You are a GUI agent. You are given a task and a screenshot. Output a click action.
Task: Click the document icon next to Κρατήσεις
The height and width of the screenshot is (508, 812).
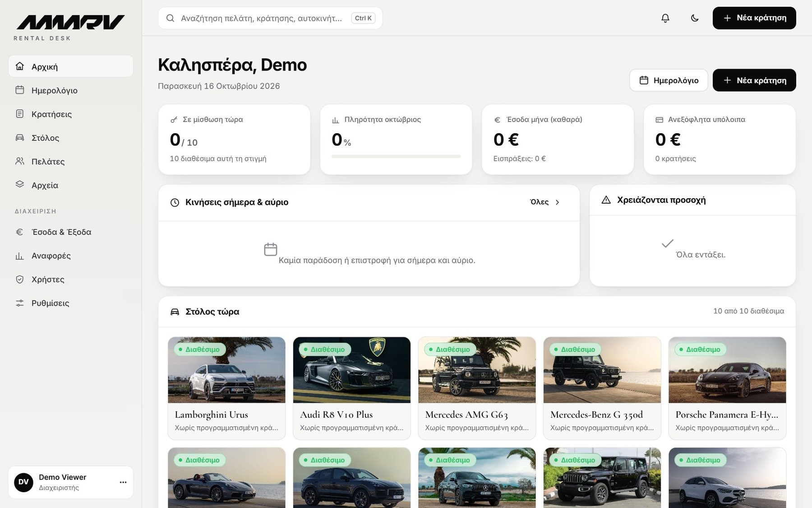tap(19, 114)
